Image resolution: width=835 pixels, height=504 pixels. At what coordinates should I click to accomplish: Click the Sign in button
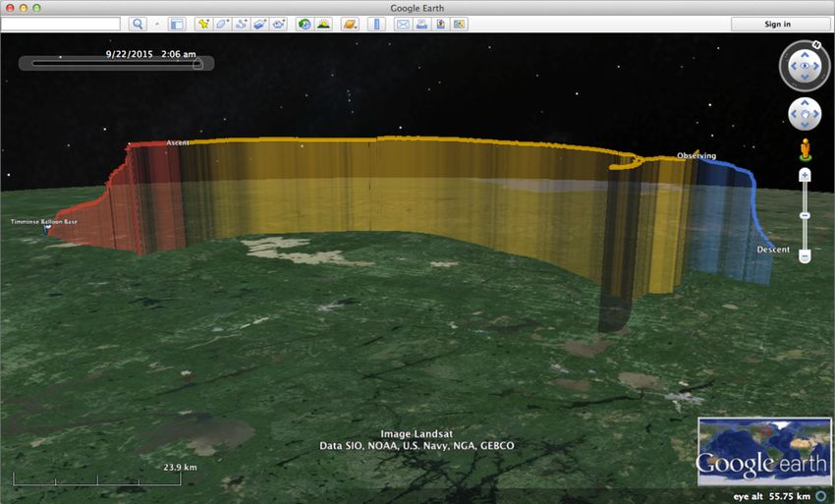pyautogui.click(x=777, y=24)
